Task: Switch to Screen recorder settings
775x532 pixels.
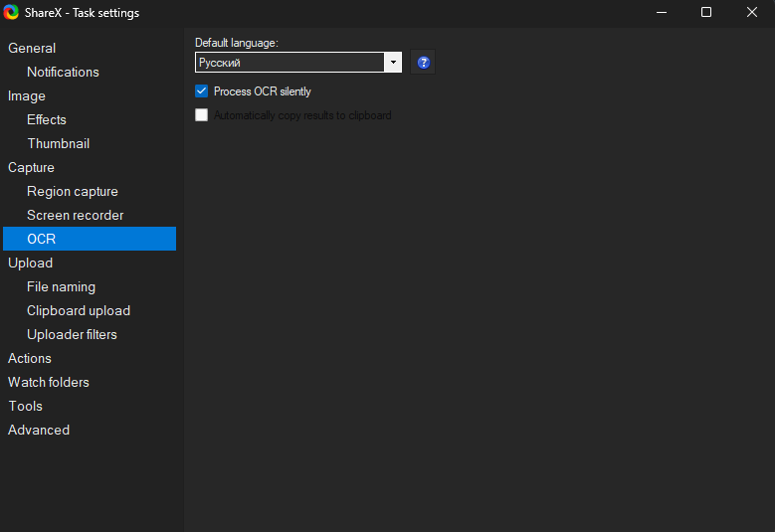Action: tap(76, 215)
